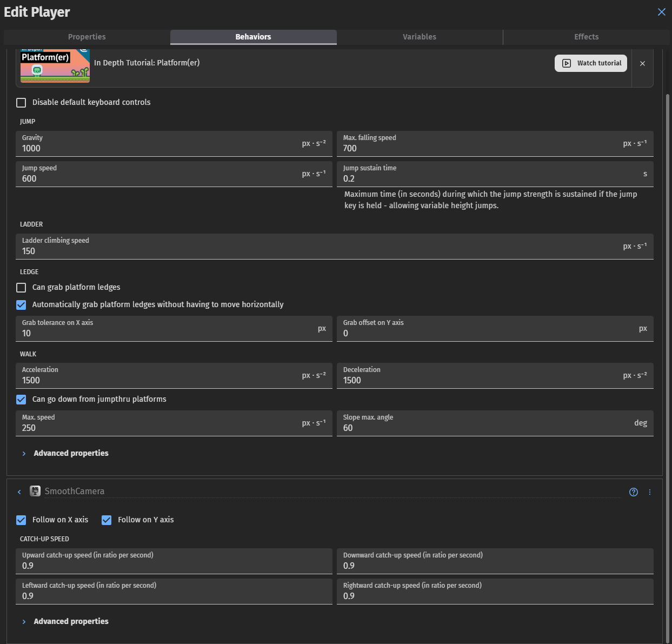Click the Gravity input field

pyautogui.click(x=162, y=149)
